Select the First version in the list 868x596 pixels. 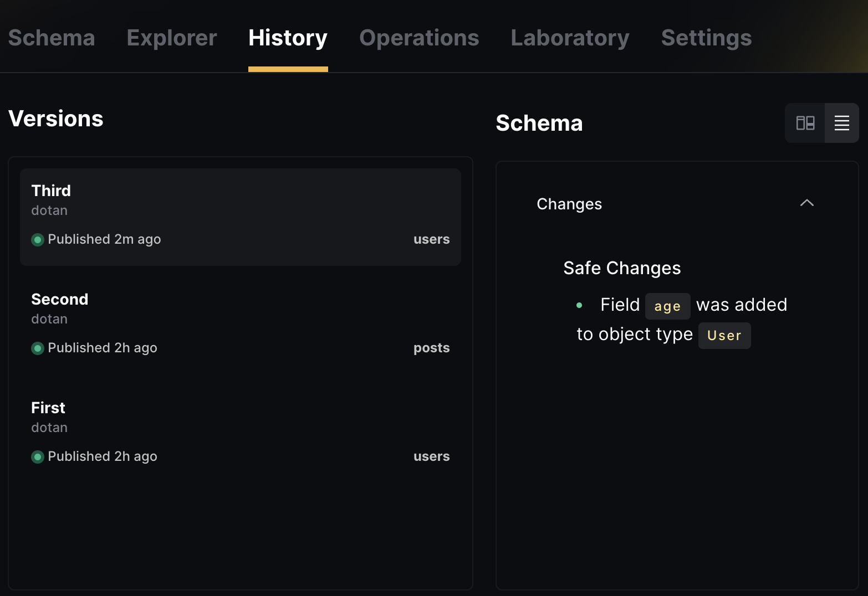pyautogui.click(x=240, y=432)
